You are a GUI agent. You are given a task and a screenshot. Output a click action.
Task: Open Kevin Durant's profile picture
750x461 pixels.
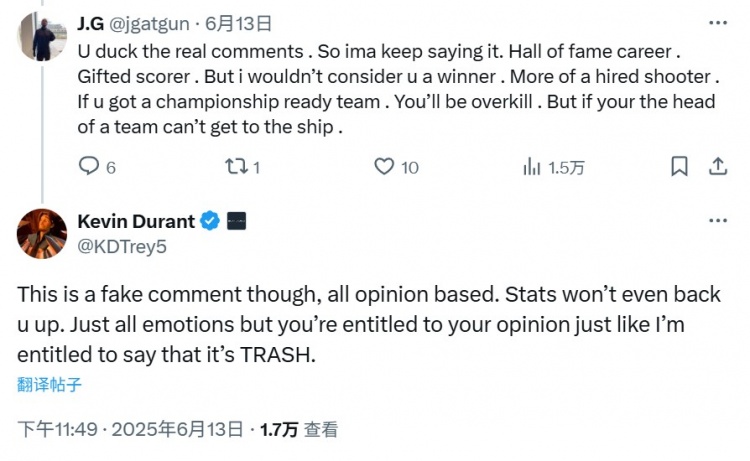(41, 234)
